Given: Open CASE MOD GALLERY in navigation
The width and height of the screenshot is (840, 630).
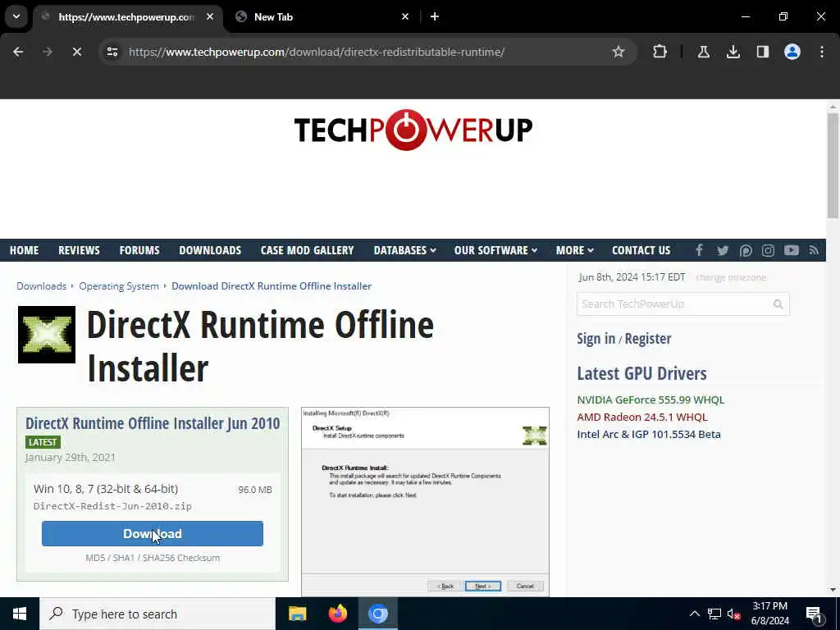Looking at the screenshot, I should [x=307, y=250].
